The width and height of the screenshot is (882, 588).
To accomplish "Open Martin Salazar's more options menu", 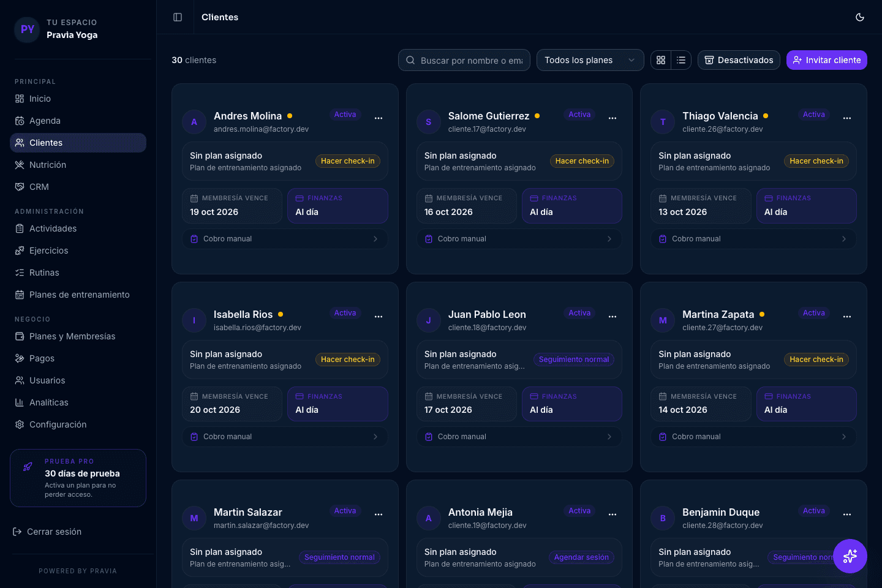I will pos(379,514).
